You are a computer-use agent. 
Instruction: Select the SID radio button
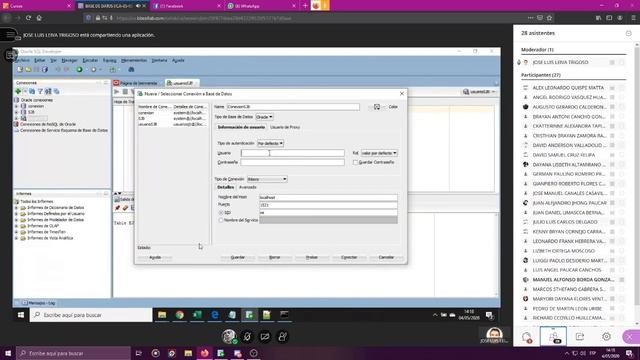(221, 213)
